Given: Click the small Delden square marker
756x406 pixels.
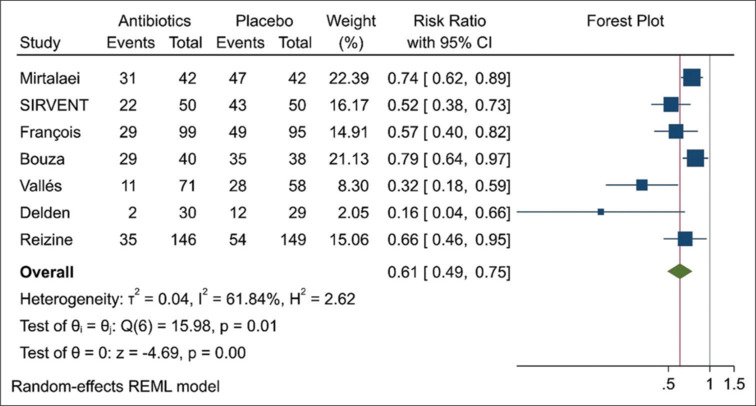Looking at the screenshot, I should pos(601,212).
